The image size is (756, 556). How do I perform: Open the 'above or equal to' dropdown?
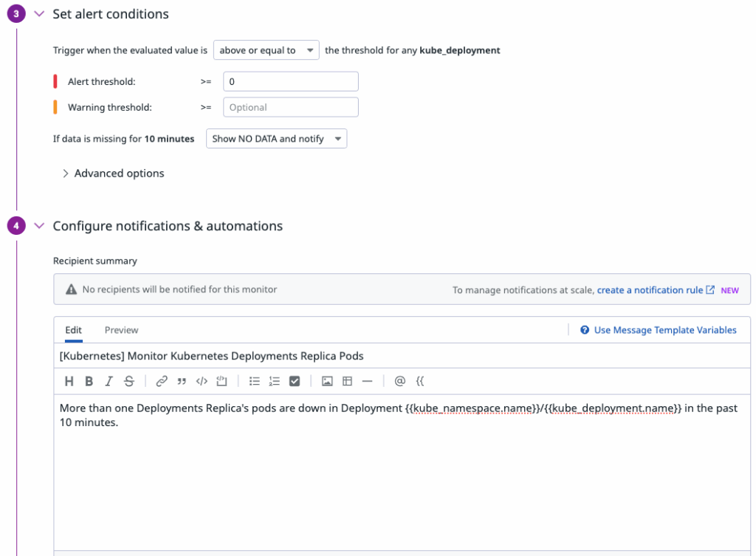(266, 50)
